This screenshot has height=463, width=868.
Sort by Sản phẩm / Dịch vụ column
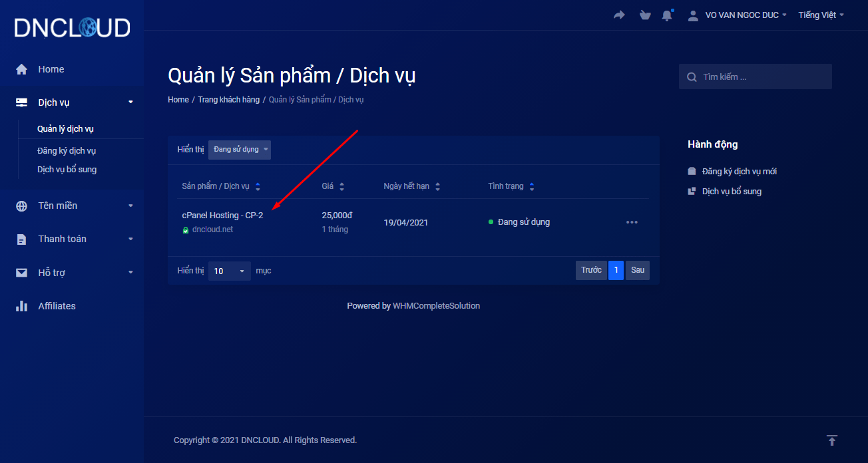point(258,186)
